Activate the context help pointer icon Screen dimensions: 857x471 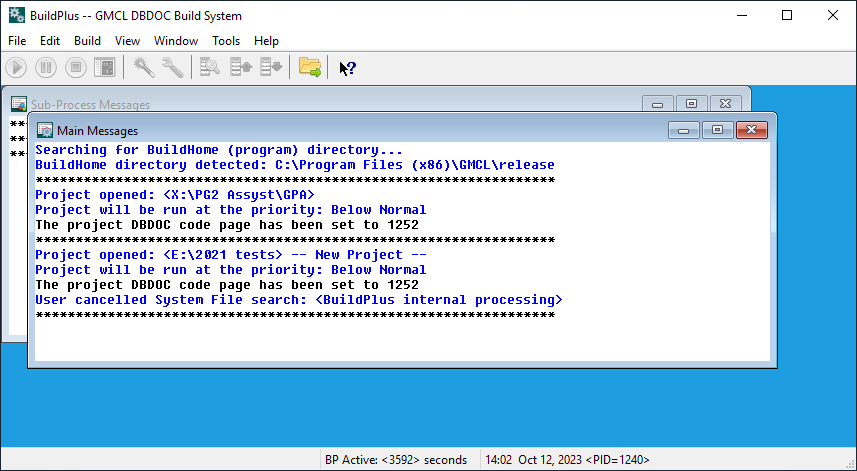click(x=347, y=68)
